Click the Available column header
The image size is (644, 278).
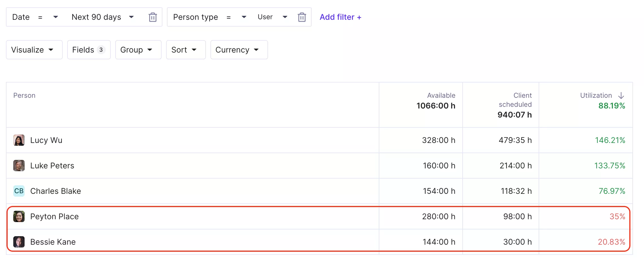[441, 95]
